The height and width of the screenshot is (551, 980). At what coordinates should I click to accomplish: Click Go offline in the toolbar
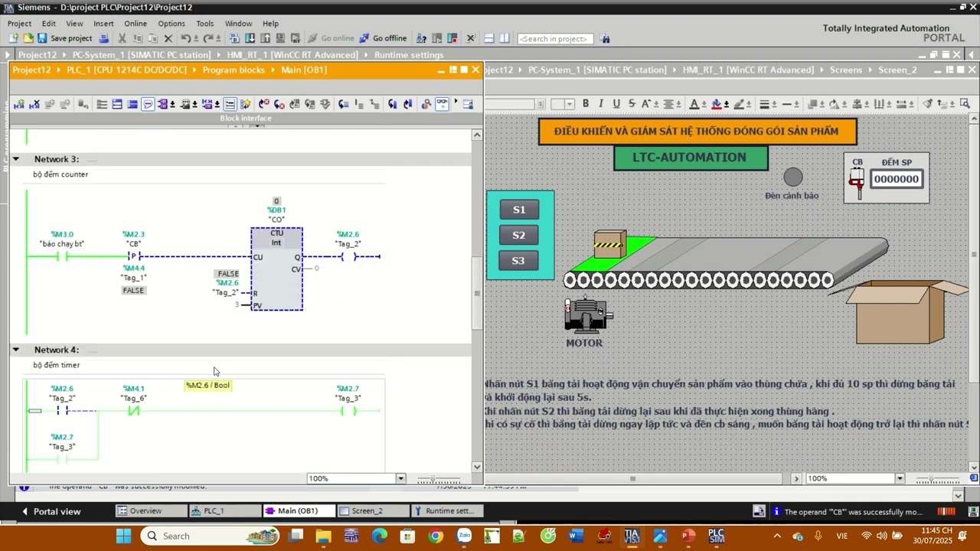coord(383,38)
